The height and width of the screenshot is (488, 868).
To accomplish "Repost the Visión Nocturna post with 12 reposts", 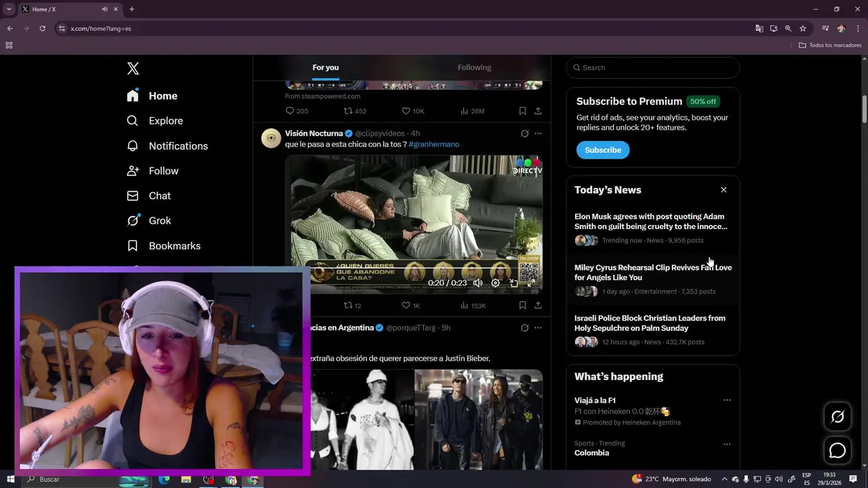I will (x=353, y=306).
